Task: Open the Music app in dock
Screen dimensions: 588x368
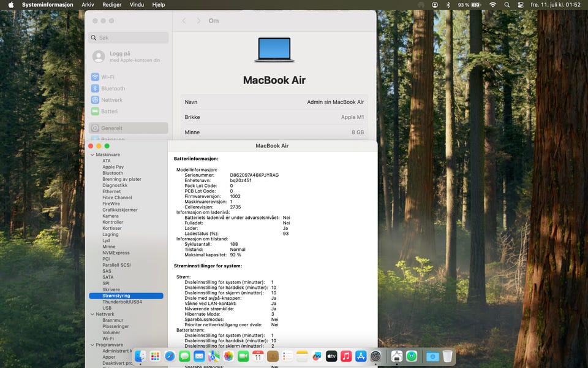Action: [346, 356]
